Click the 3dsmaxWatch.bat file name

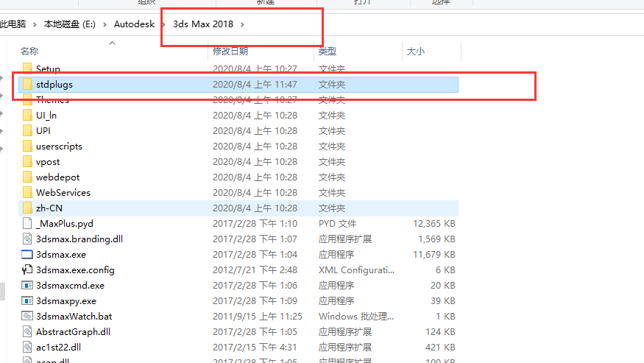[x=74, y=316]
